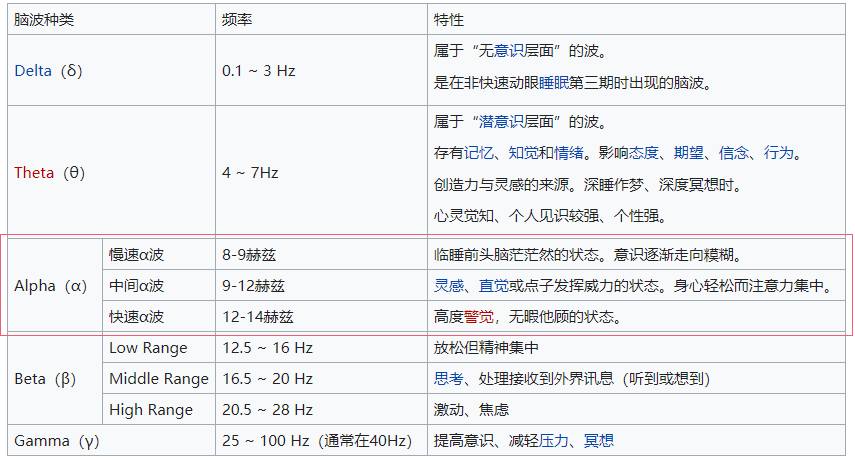Open the red 警觉 link

point(479,317)
